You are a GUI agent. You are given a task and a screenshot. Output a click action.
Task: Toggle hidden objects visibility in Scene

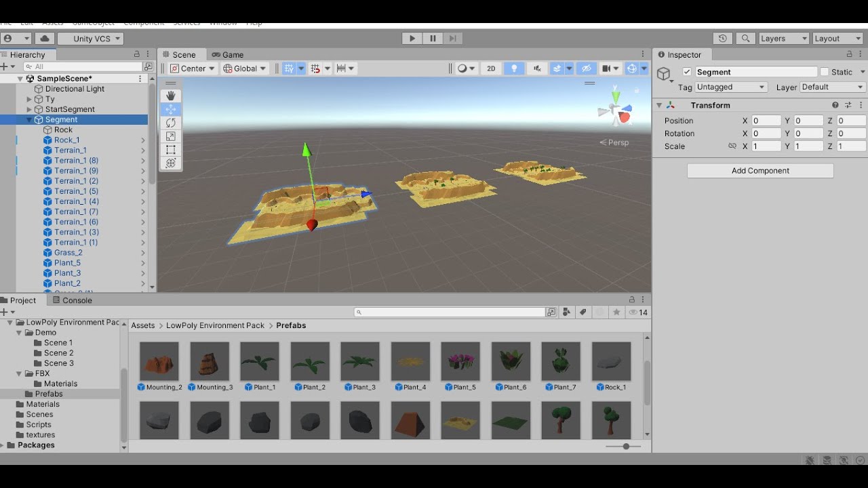tap(587, 68)
